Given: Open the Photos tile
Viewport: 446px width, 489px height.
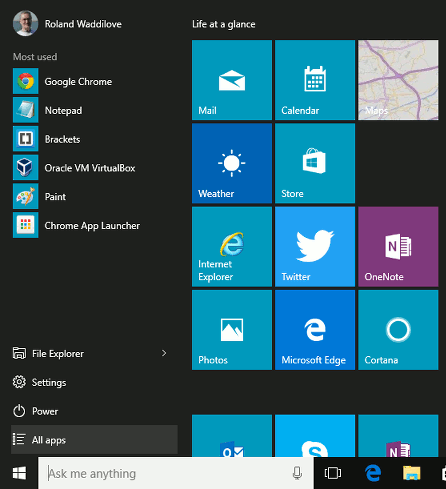Looking at the screenshot, I should coord(232,330).
